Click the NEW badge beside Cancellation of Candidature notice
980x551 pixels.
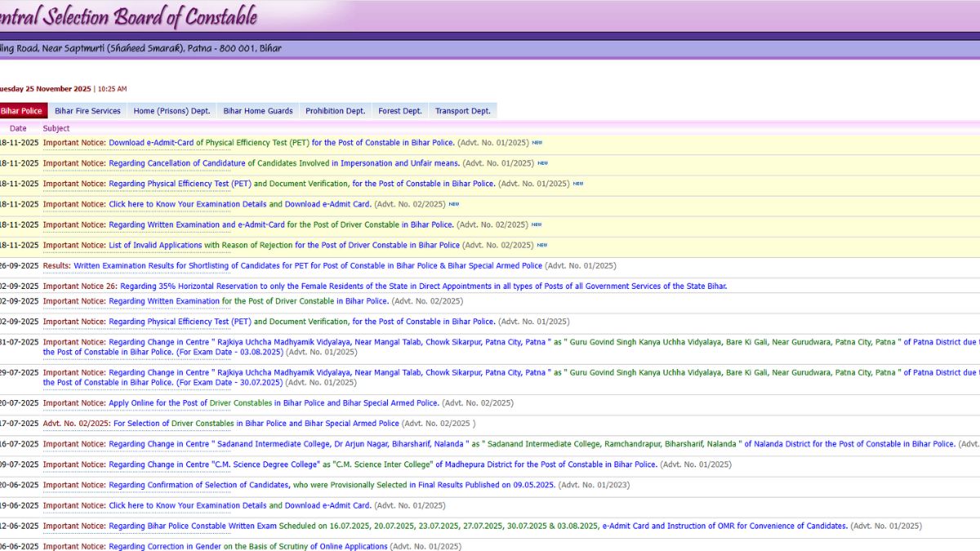(x=542, y=163)
